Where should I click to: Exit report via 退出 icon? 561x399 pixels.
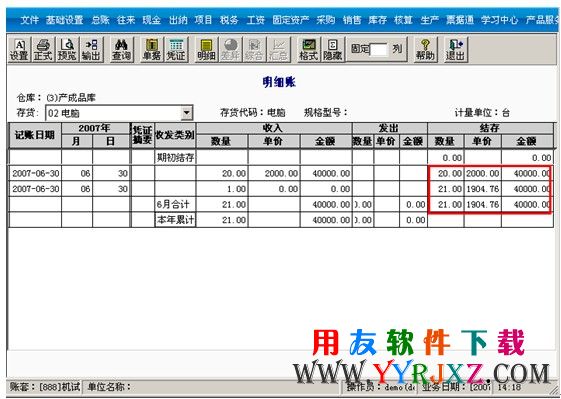[x=455, y=50]
